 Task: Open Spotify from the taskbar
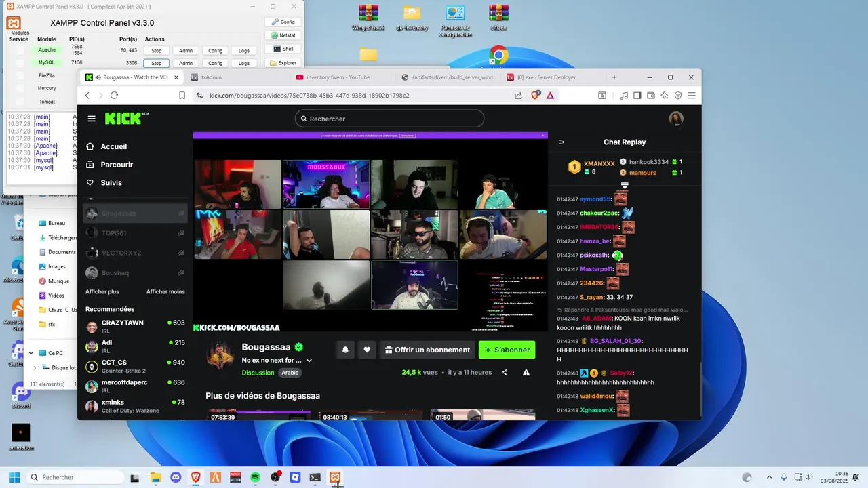click(x=256, y=477)
